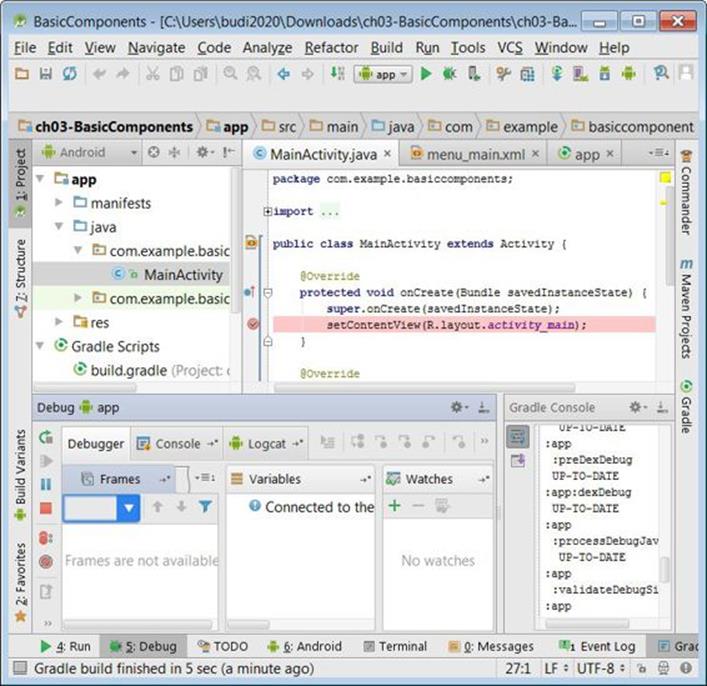This screenshot has height=686, width=707.
Task: Switch to the Logcat tab
Action: [266, 444]
